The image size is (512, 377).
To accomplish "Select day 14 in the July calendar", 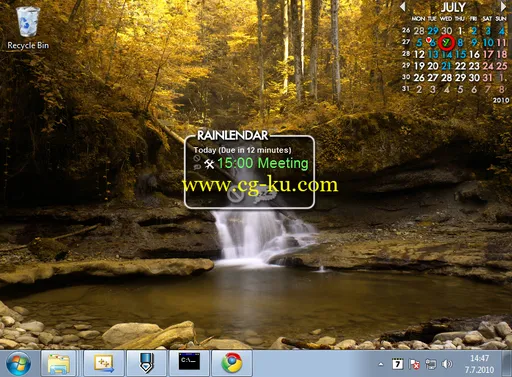I will pyautogui.click(x=447, y=54).
